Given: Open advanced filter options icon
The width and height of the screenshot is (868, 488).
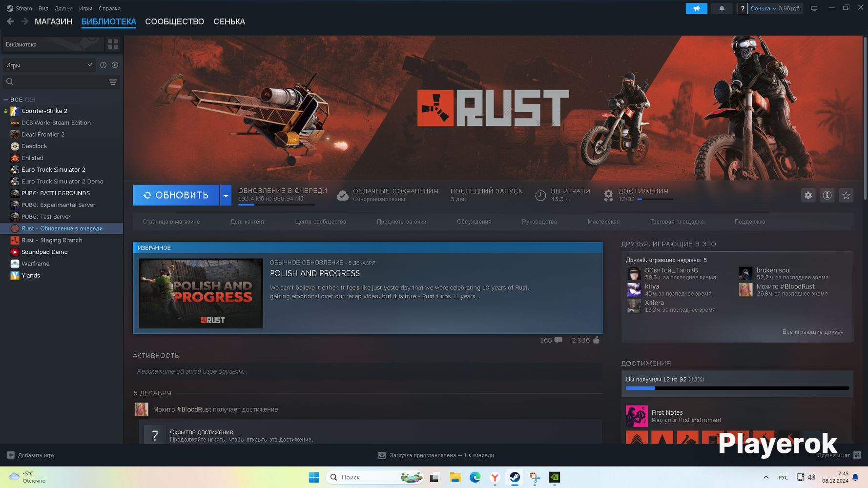Looking at the screenshot, I should (x=113, y=82).
